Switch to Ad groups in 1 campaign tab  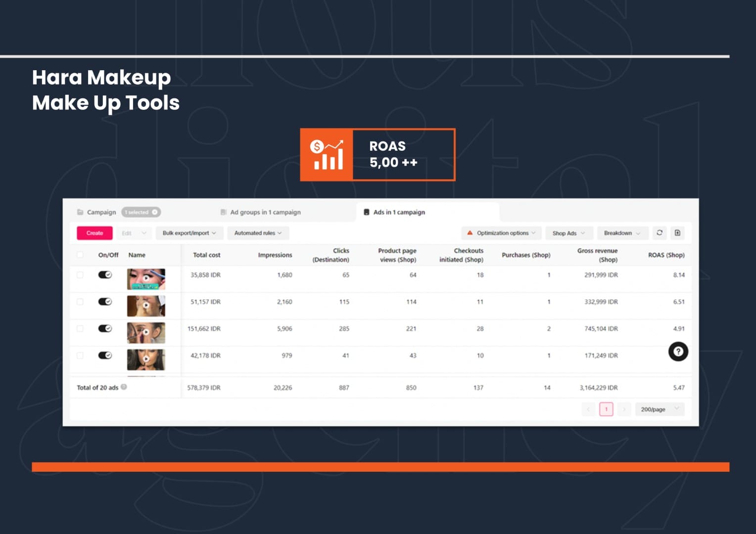point(265,212)
